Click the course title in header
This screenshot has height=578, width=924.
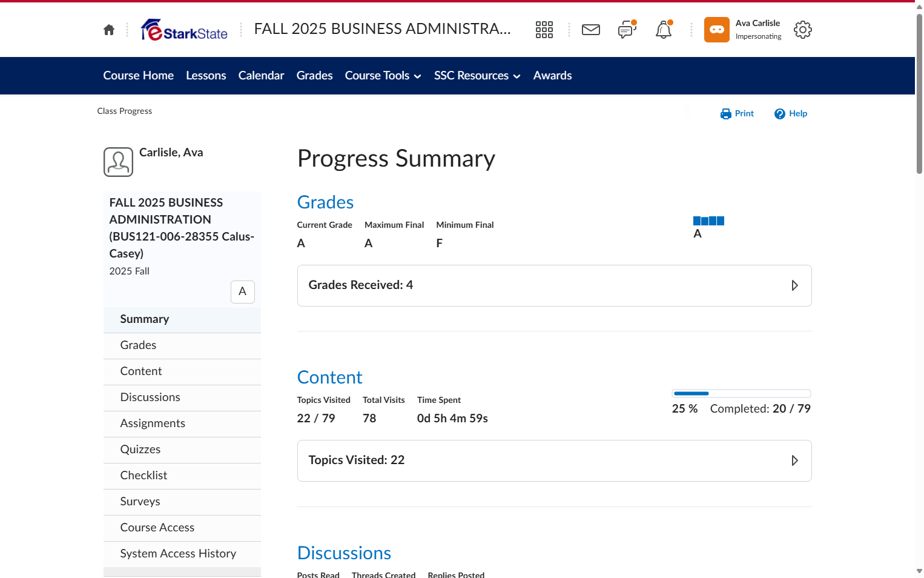382,29
